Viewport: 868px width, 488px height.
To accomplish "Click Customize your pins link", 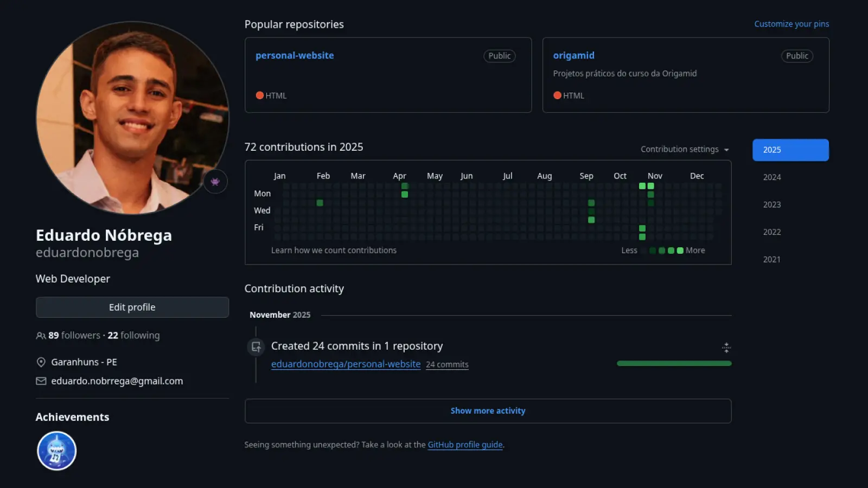I will click(791, 24).
